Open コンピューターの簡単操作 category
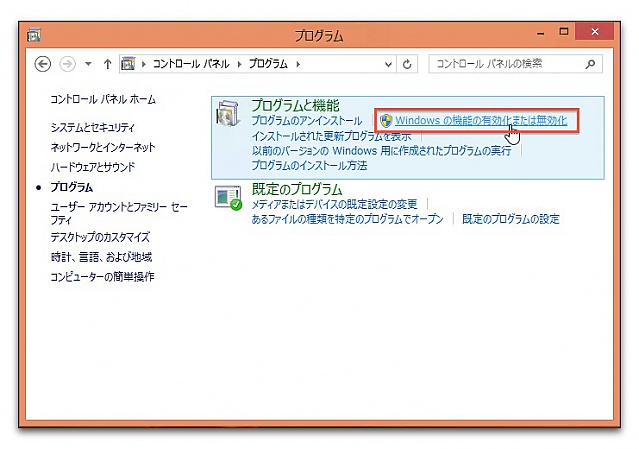Viewport: 639px width, 449px height. pyautogui.click(x=102, y=277)
